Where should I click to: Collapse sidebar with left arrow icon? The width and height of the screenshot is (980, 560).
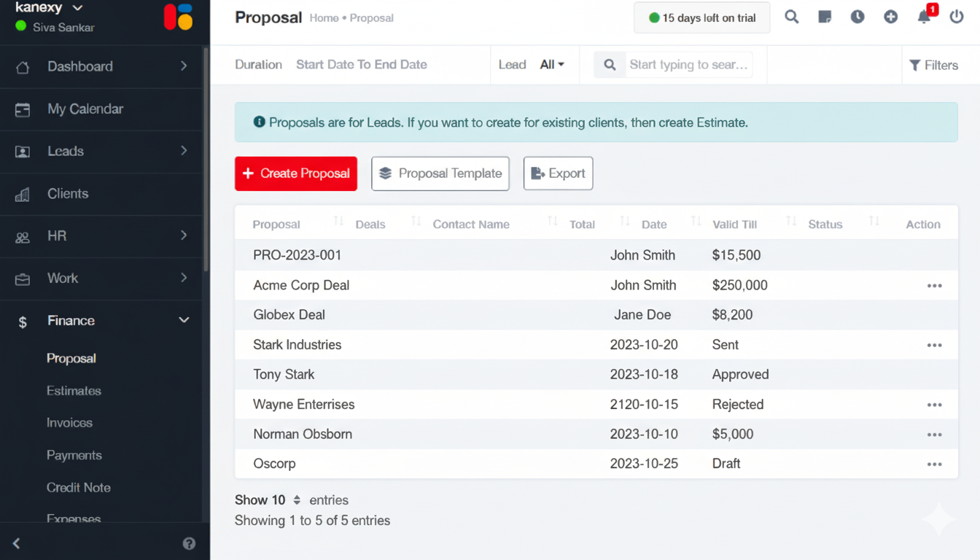(x=17, y=543)
